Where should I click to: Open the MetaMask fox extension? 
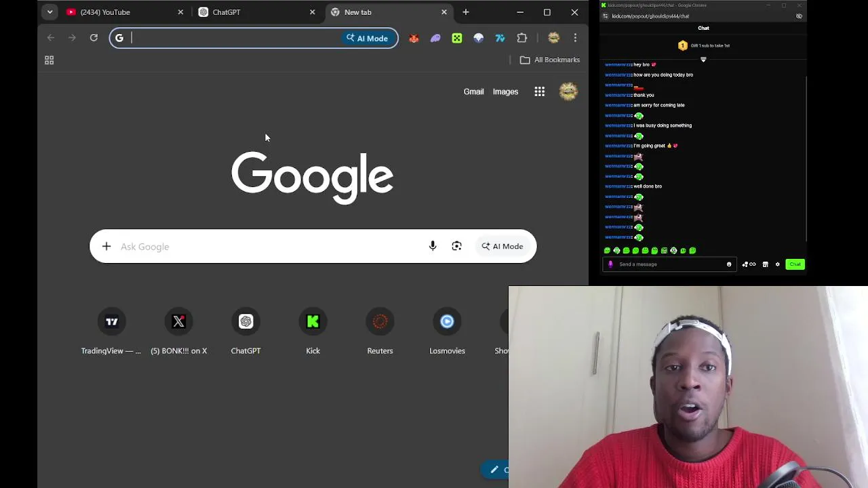414,38
